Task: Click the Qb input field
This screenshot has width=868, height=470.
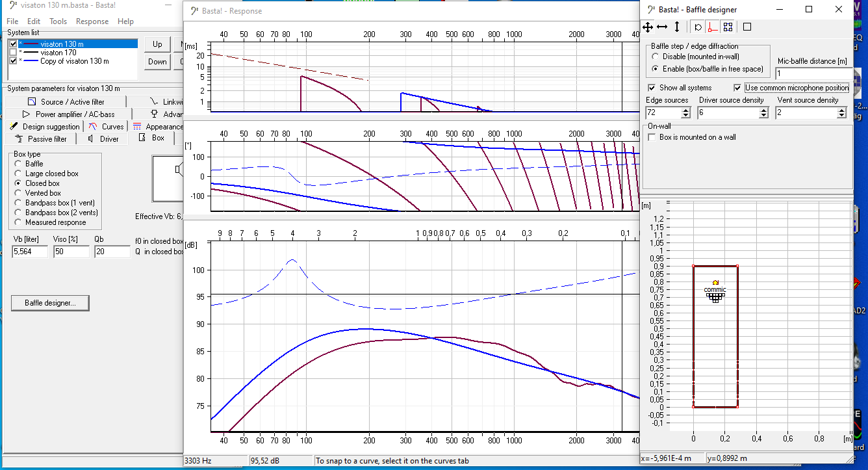Action: 112,252
